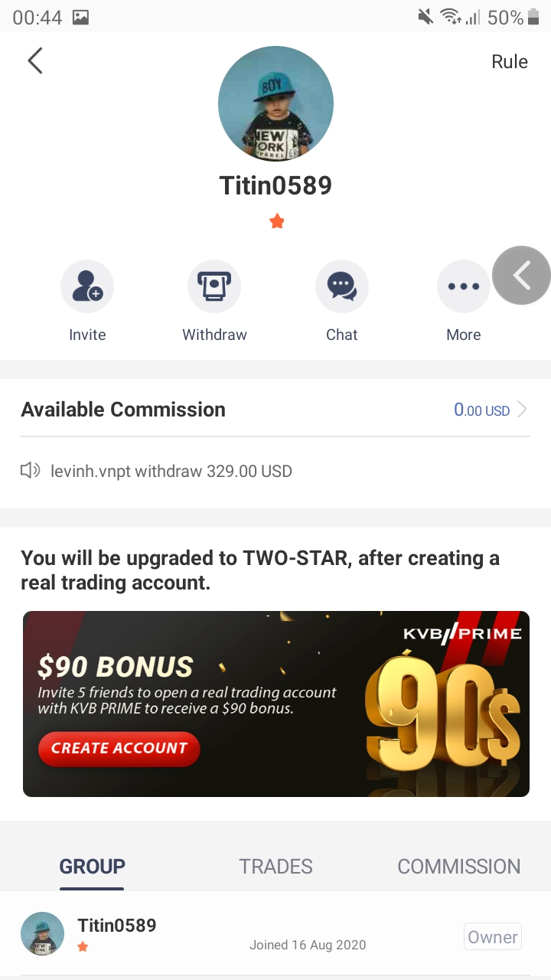Tap the More three-dots icon
This screenshot has width=551, height=980.
tap(463, 286)
